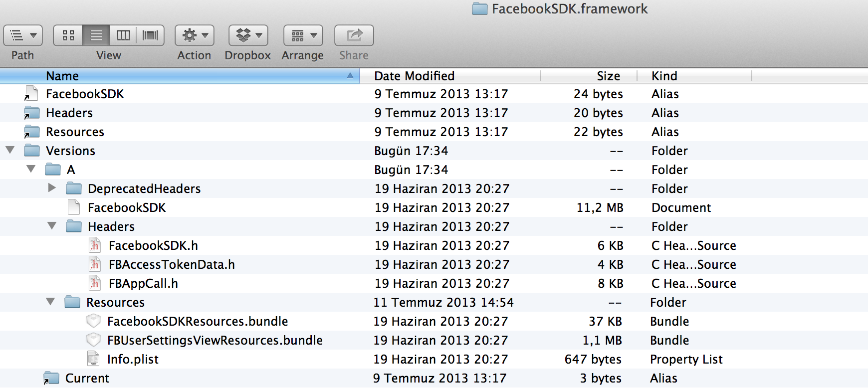Collapse the Versions folder
The width and height of the screenshot is (868, 389).
point(10,150)
